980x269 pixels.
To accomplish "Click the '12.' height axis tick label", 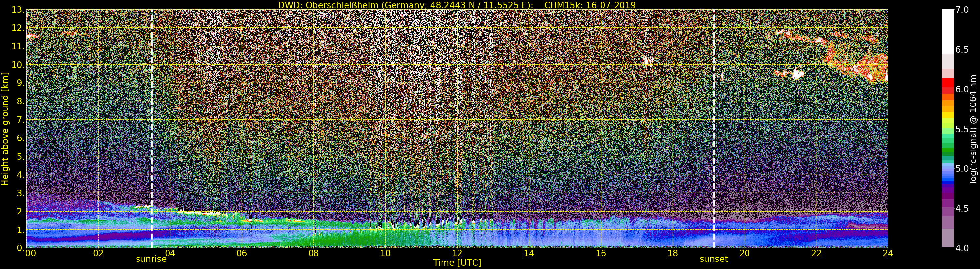I will pos(18,28).
